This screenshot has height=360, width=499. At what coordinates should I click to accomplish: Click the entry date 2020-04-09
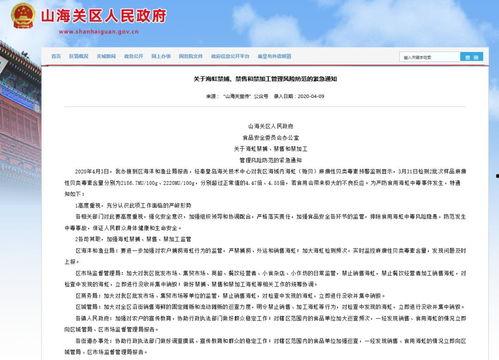click(311, 96)
